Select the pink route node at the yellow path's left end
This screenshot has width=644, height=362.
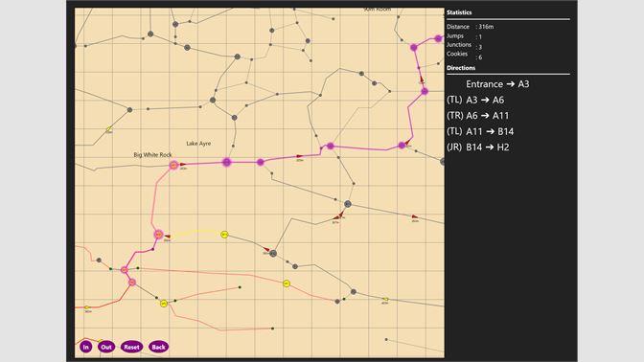tap(158, 235)
